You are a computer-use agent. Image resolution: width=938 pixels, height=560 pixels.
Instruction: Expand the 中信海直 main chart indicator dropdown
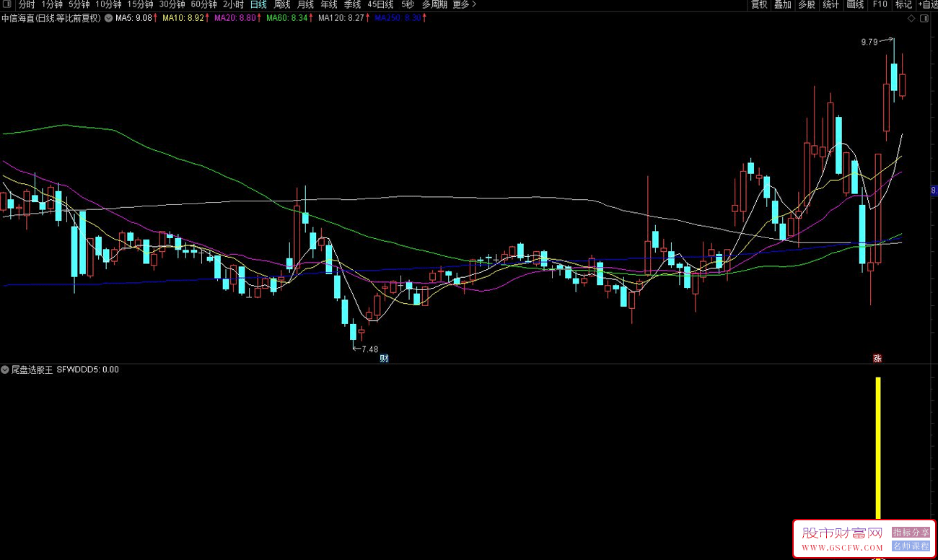(x=108, y=19)
